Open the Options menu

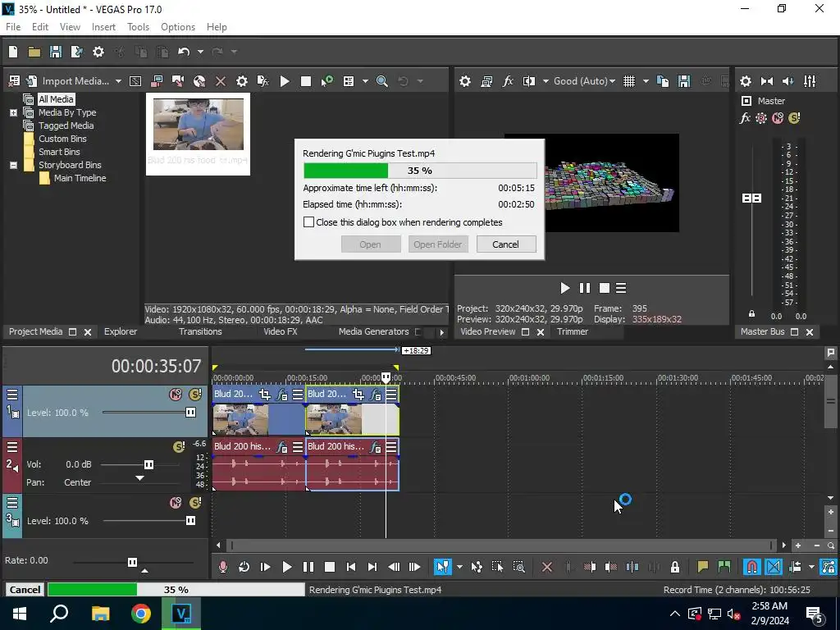click(x=178, y=27)
